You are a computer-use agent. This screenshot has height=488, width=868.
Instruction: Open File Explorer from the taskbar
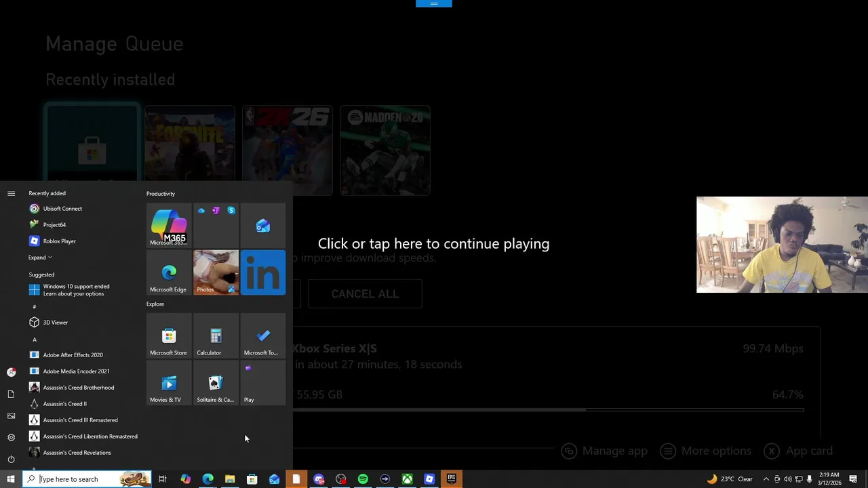[230, 479]
